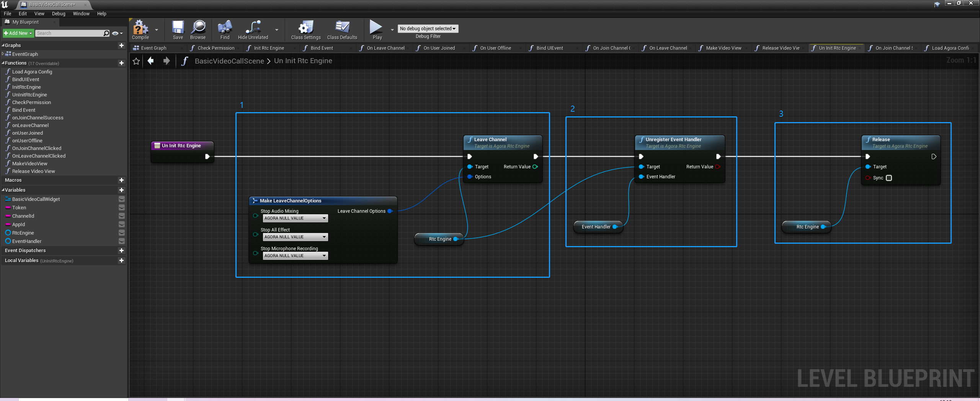Open the Edit menu
The height and width of the screenshot is (401, 980).
[23, 13]
